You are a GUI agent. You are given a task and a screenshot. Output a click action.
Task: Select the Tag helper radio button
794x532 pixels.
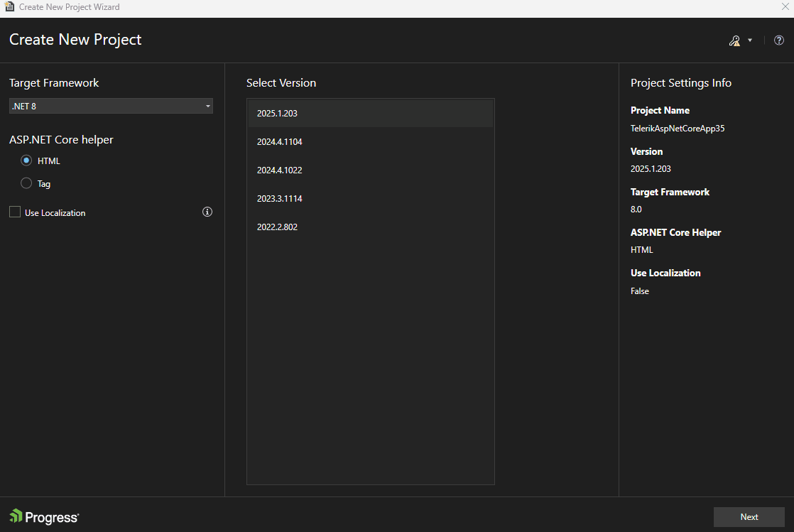26,183
